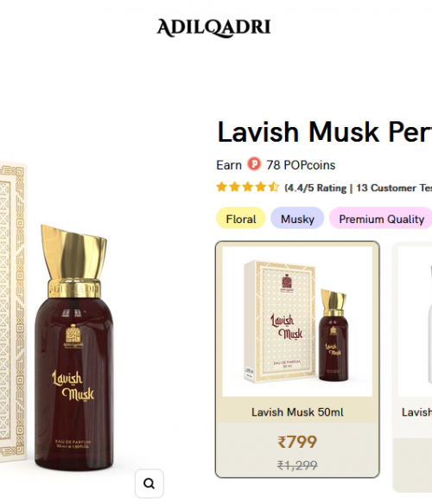Click the POPcoins red coin icon
Image resolution: width=432 pixels, height=504 pixels.
tap(254, 164)
